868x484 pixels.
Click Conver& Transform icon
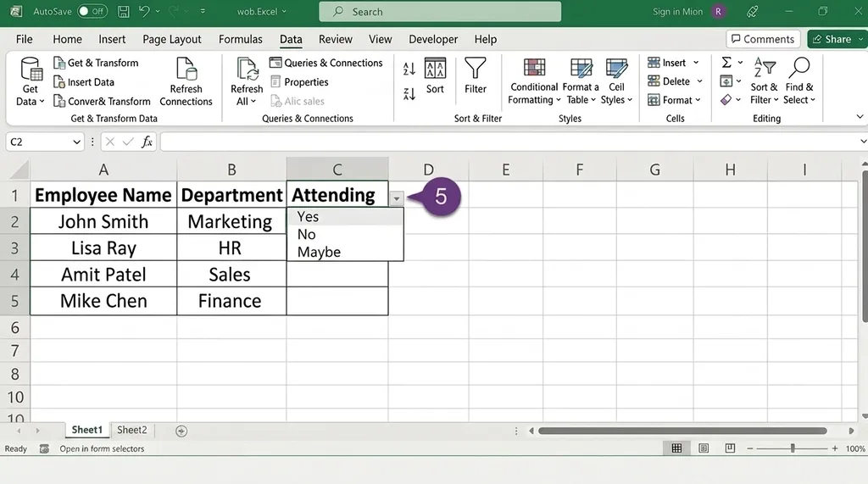tap(59, 101)
